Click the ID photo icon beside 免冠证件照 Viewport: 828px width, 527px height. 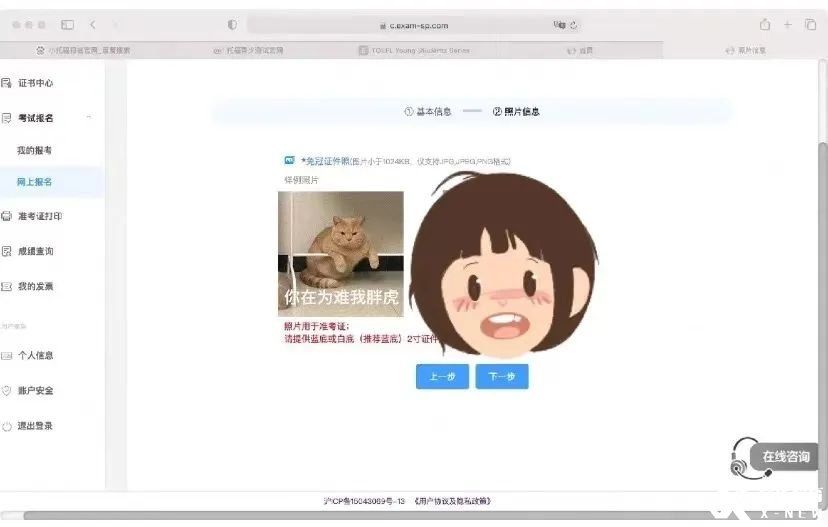tap(289, 160)
